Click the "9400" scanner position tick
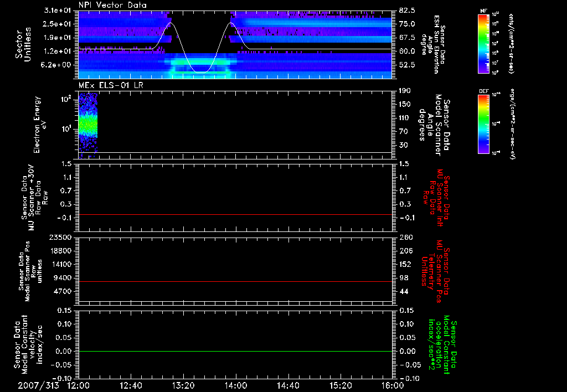 [x=62, y=278]
